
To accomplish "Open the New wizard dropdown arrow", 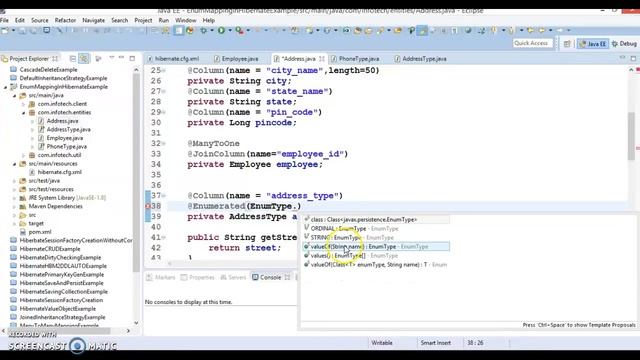I will pos(13,31).
